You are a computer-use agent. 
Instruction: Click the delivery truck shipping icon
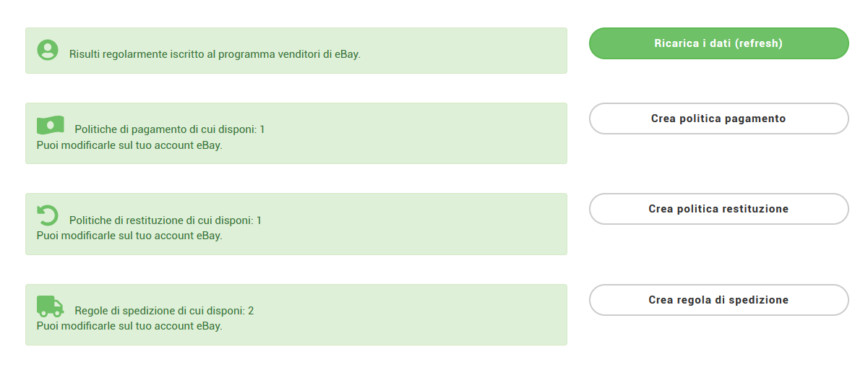pos(51,306)
